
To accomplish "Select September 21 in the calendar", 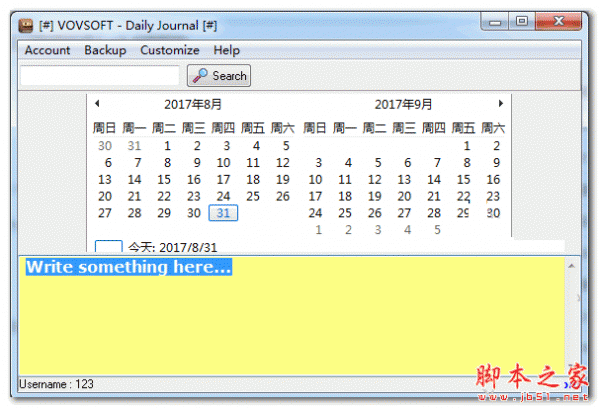I will pyautogui.click(x=434, y=196).
